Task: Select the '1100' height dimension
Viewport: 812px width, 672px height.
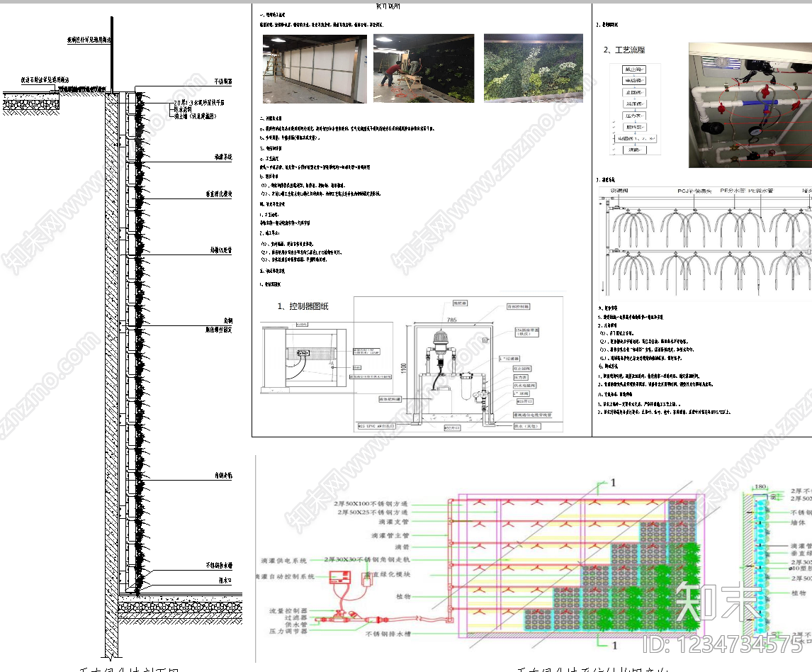Action: point(404,368)
